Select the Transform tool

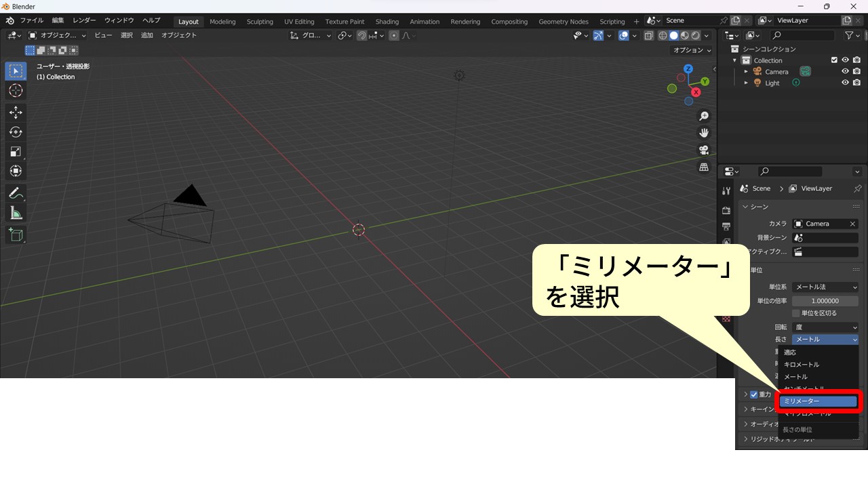click(x=16, y=171)
